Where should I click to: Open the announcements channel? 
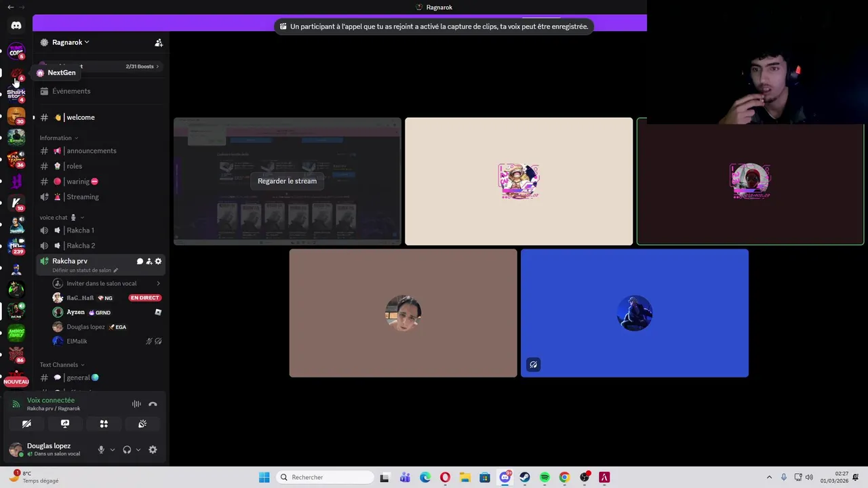click(100, 150)
